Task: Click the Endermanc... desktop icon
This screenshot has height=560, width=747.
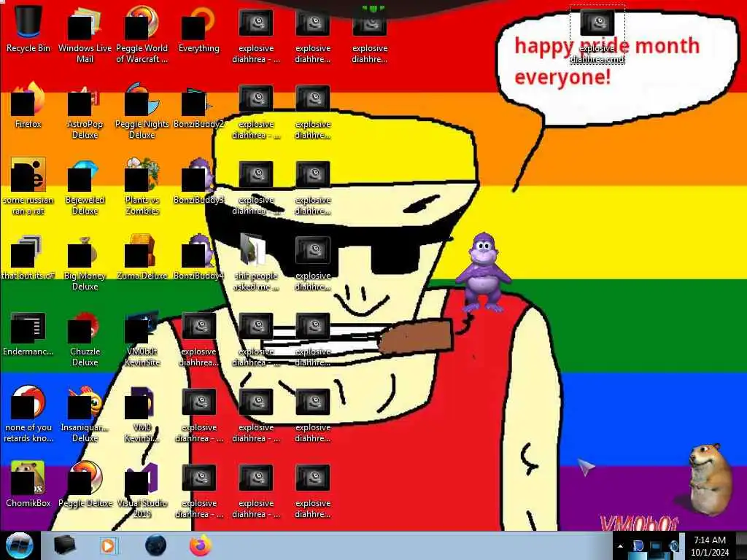Action: point(28,333)
